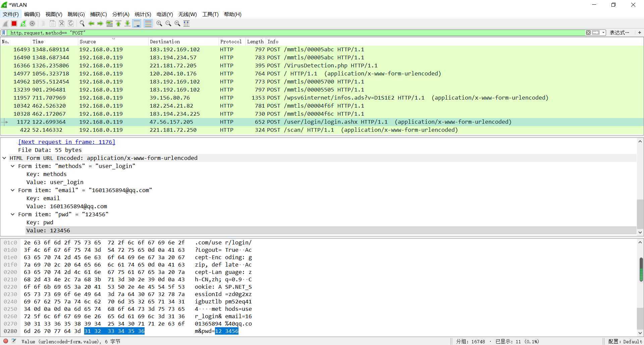Click packet details pane scrollbar thumb
The height and width of the screenshot is (345, 644).
640,214
